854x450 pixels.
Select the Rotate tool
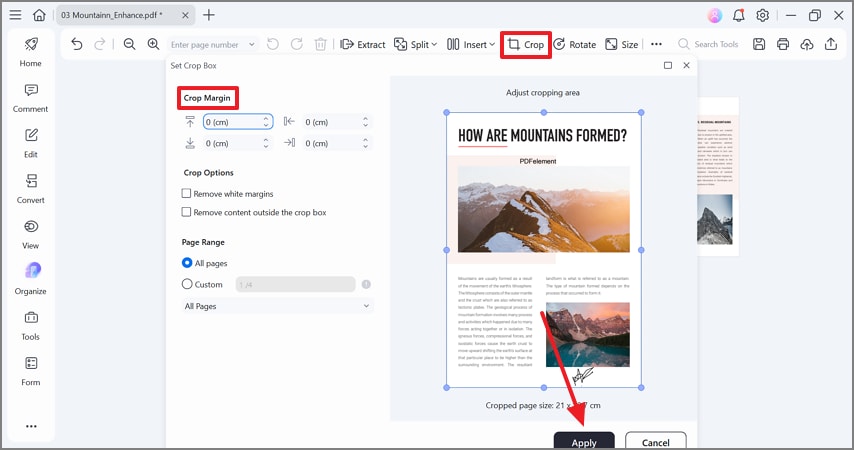tap(575, 45)
